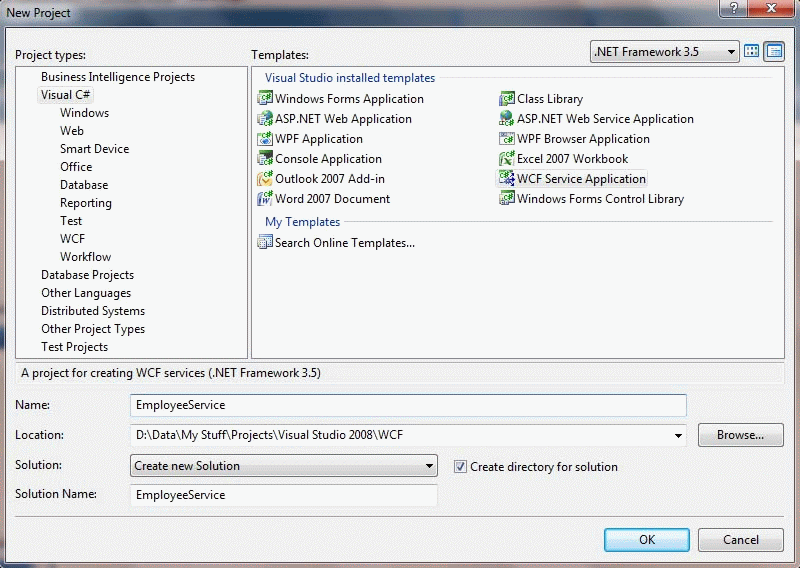The width and height of the screenshot is (800, 568).
Task: Click the Cancel button
Action: tap(740, 539)
